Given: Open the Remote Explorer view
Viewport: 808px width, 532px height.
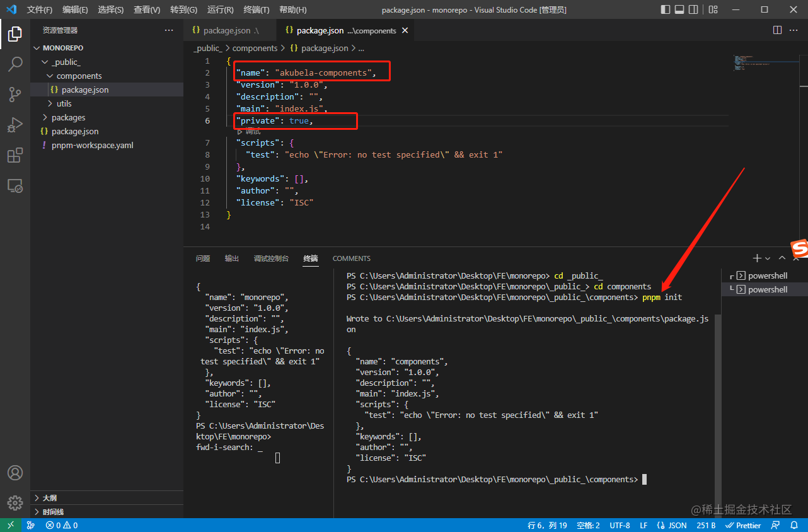Looking at the screenshot, I should tap(15, 186).
